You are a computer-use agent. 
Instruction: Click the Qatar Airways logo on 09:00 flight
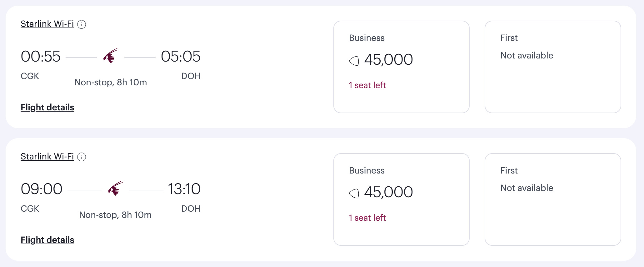click(x=115, y=188)
